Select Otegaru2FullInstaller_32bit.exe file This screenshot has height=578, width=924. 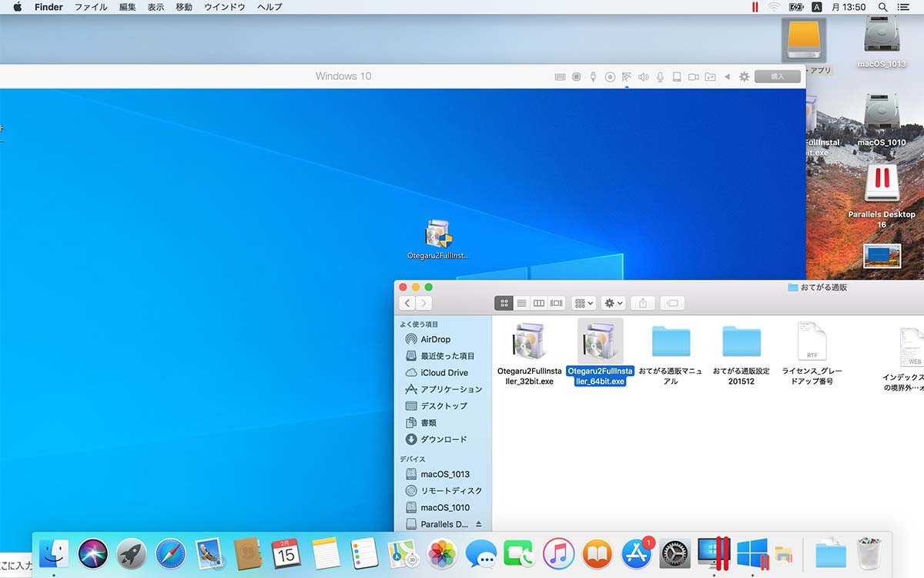[x=530, y=354]
